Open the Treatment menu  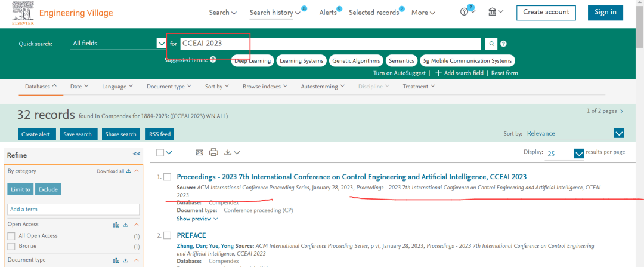click(419, 87)
